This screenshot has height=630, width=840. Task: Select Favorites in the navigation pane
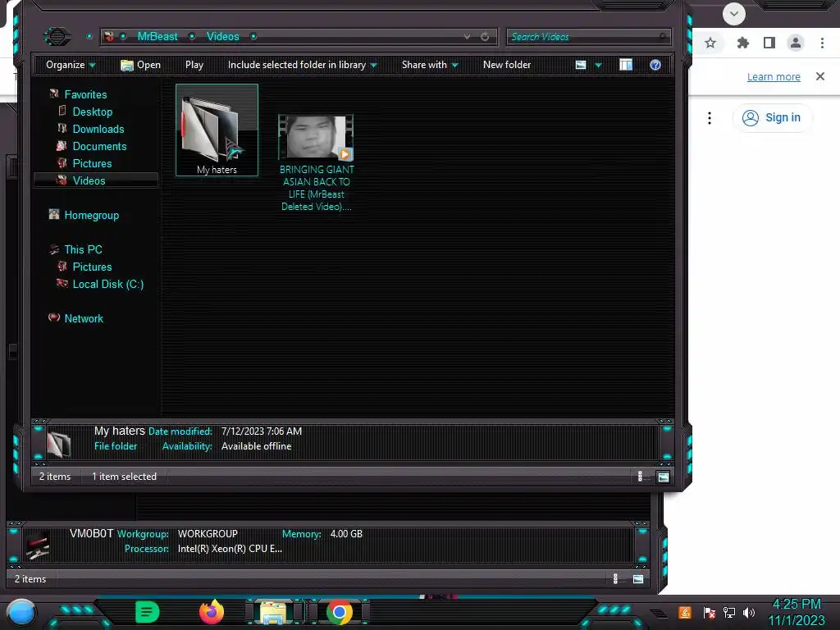pos(85,94)
